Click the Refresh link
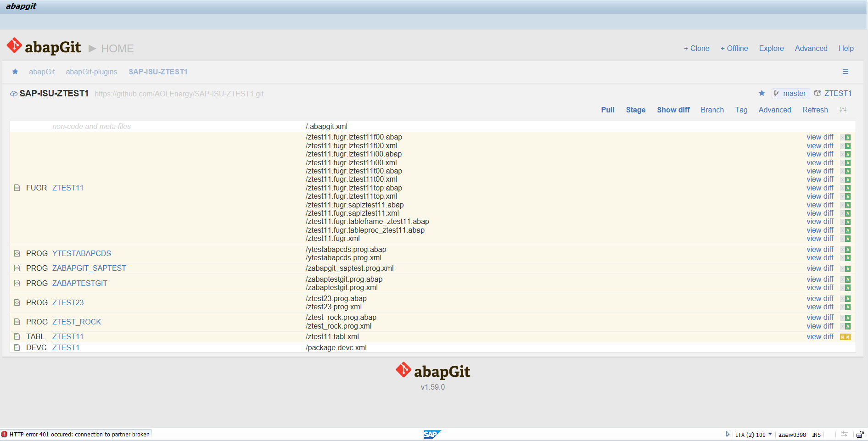The height and width of the screenshot is (441, 868). point(815,110)
